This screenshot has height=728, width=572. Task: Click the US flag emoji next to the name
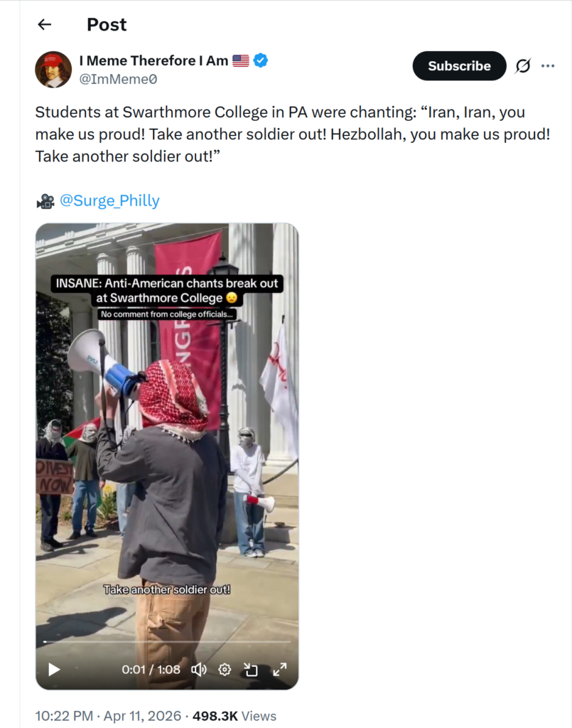(241, 61)
